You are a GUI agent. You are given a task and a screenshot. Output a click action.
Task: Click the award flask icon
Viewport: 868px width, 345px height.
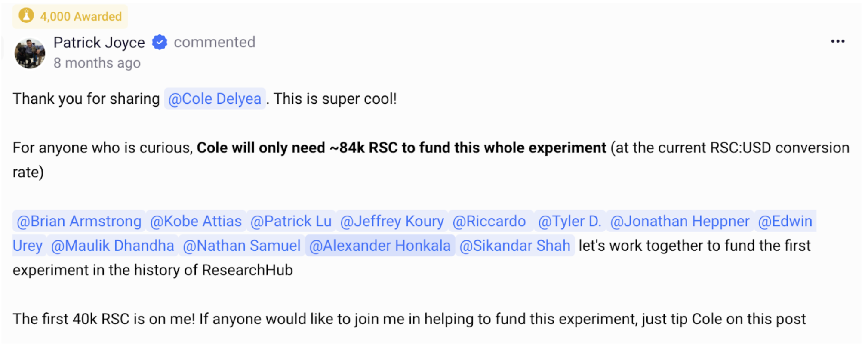26,16
